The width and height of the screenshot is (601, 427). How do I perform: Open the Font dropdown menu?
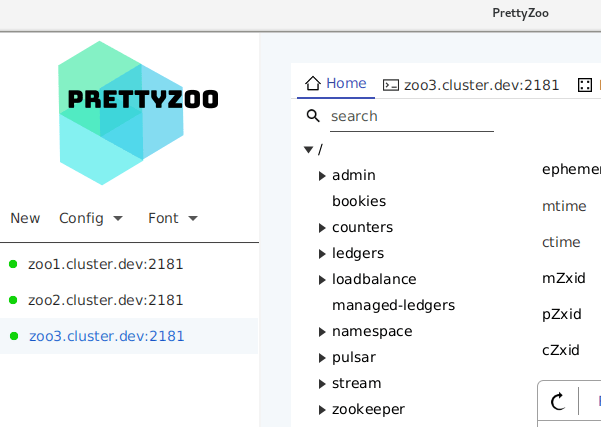pos(172,218)
